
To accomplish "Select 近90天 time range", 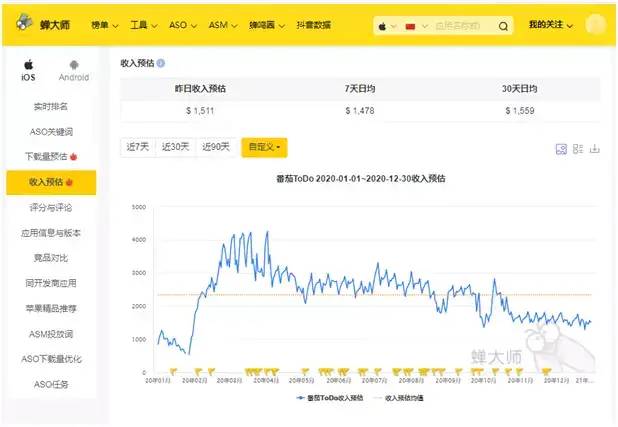I will click(x=216, y=147).
